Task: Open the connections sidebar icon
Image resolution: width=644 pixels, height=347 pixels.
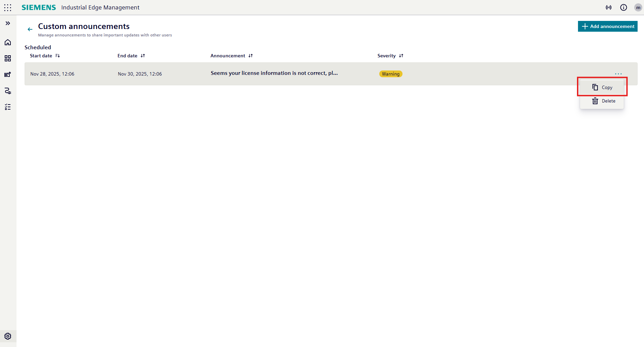Action: 8,91
